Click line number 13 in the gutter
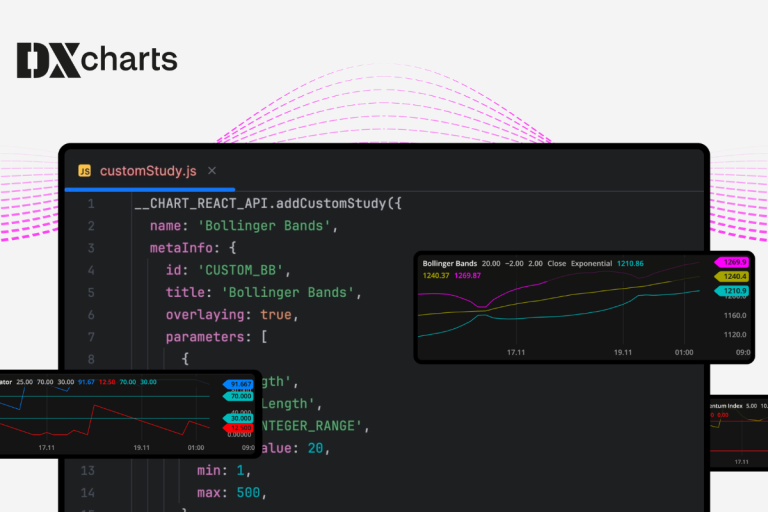The image size is (768, 512). pos(88,471)
